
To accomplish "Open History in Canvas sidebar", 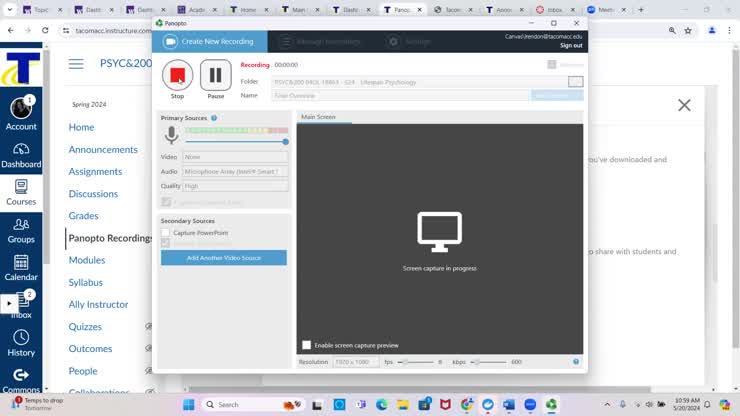I will (x=21, y=344).
